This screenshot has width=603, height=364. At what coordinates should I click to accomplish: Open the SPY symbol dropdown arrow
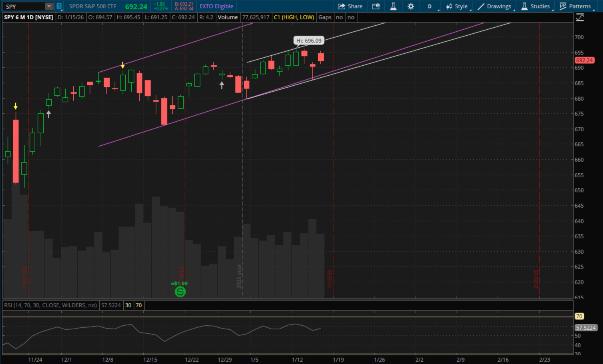pos(49,6)
